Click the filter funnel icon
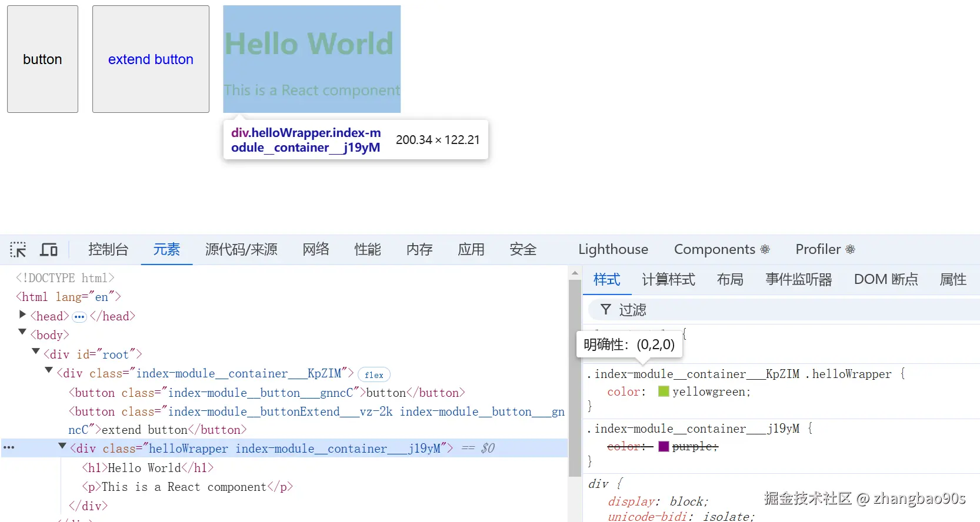The height and width of the screenshot is (522, 980). click(605, 310)
